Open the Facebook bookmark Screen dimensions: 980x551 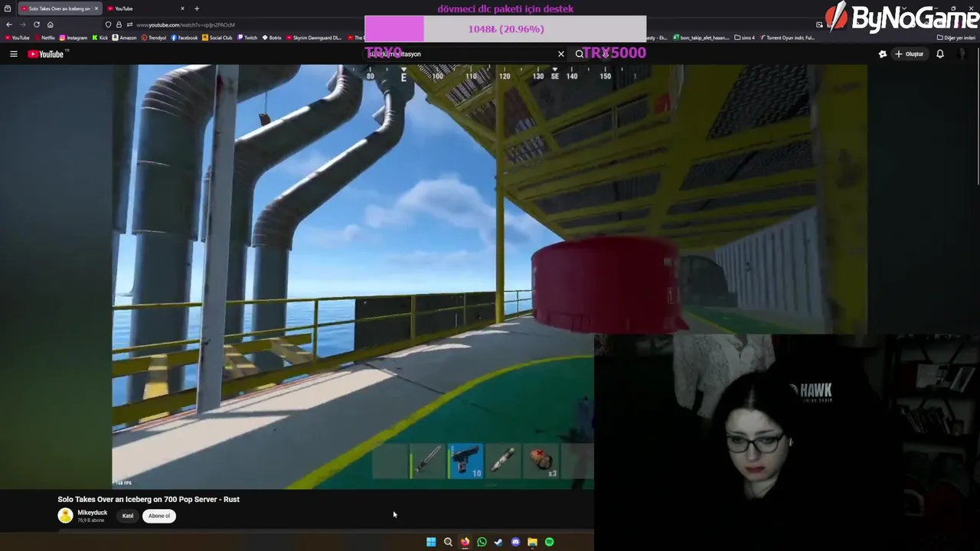185,37
